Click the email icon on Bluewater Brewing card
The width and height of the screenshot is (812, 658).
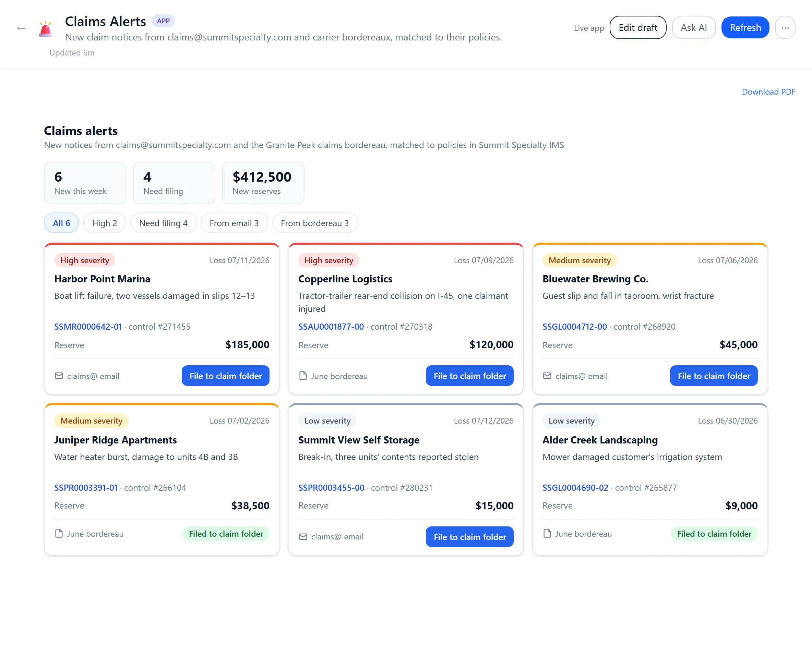tap(547, 376)
